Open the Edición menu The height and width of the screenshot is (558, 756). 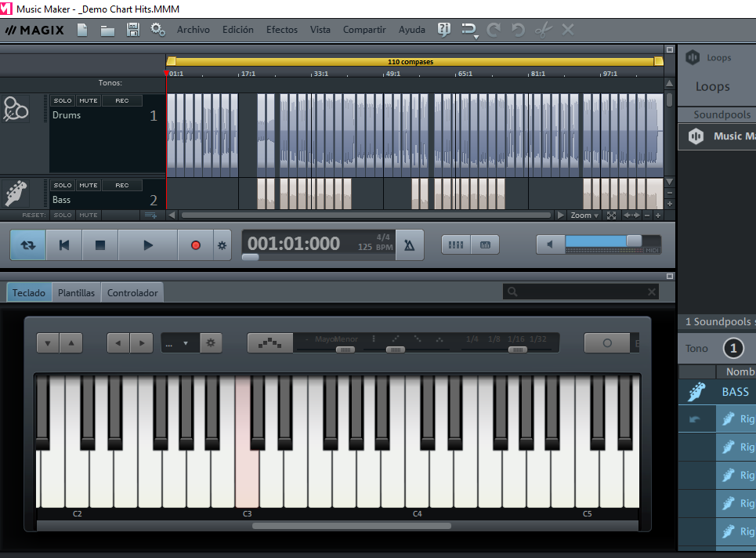point(237,30)
